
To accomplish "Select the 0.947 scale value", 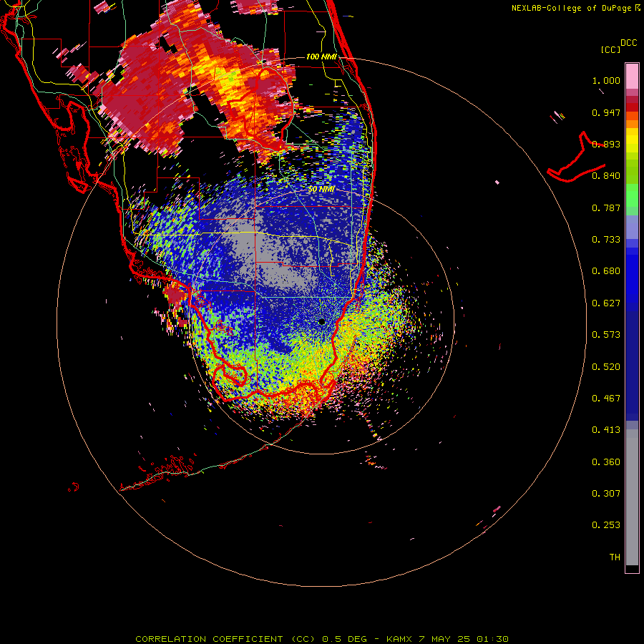I will coord(606,112).
